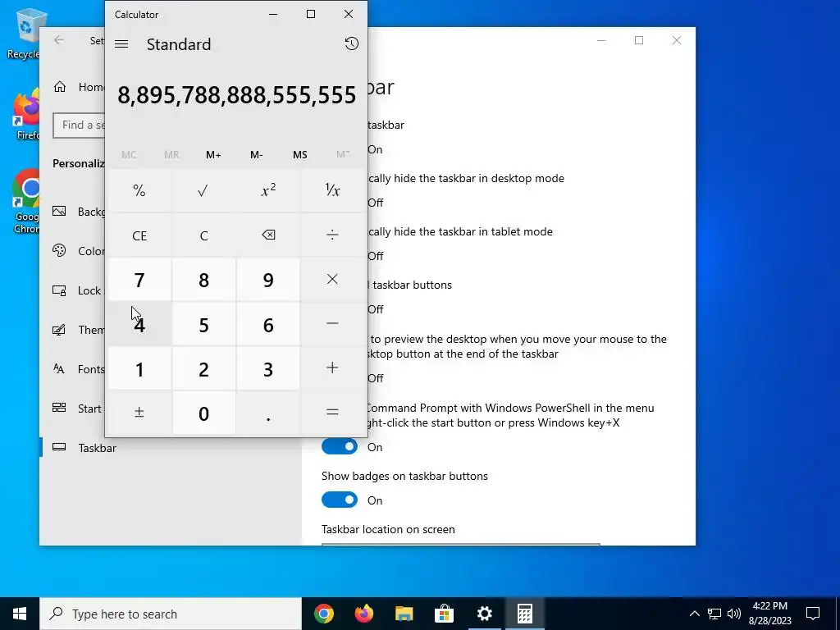Click the backspace key in Calculator
This screenshot has width=840, height=630.
tap(268, 235)
